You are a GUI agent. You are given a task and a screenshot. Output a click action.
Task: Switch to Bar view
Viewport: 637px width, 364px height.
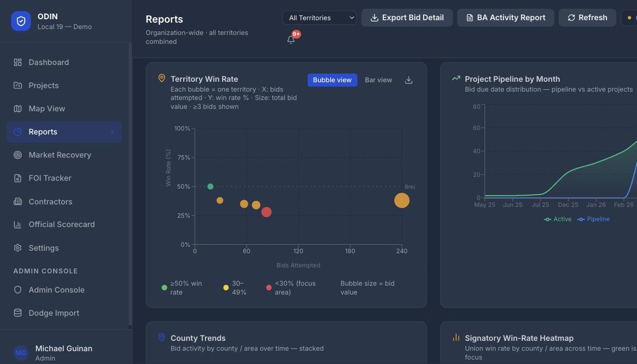(x=378, y=80)
